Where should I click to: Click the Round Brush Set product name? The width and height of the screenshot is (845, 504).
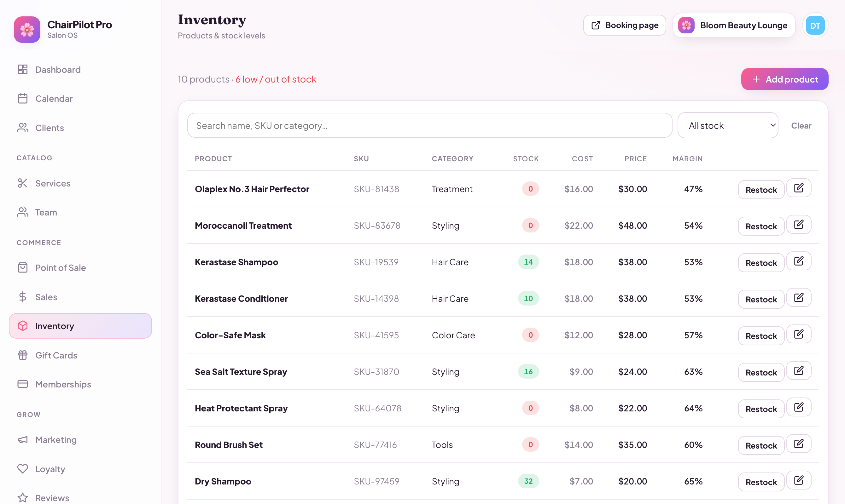click(228, 444)
